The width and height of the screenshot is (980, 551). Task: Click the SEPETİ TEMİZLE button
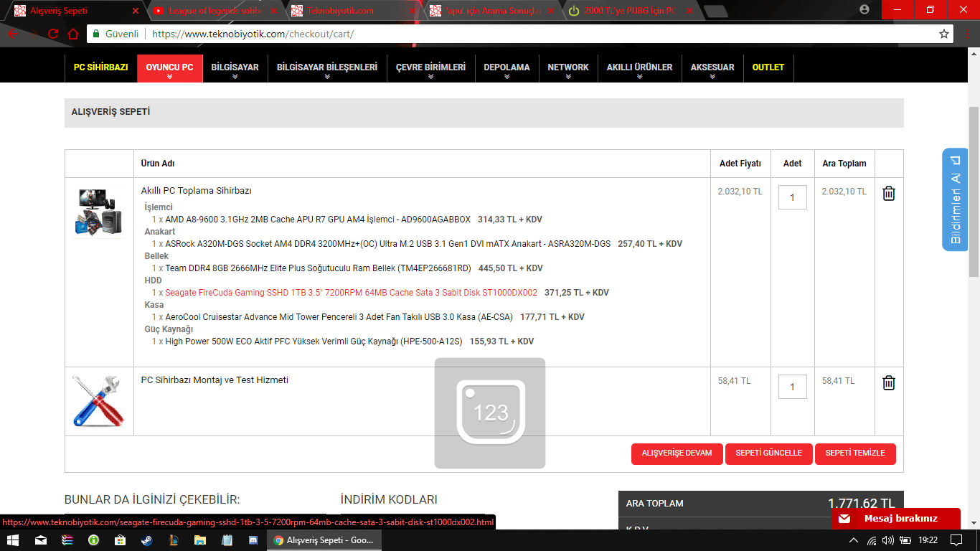[855, 453]
